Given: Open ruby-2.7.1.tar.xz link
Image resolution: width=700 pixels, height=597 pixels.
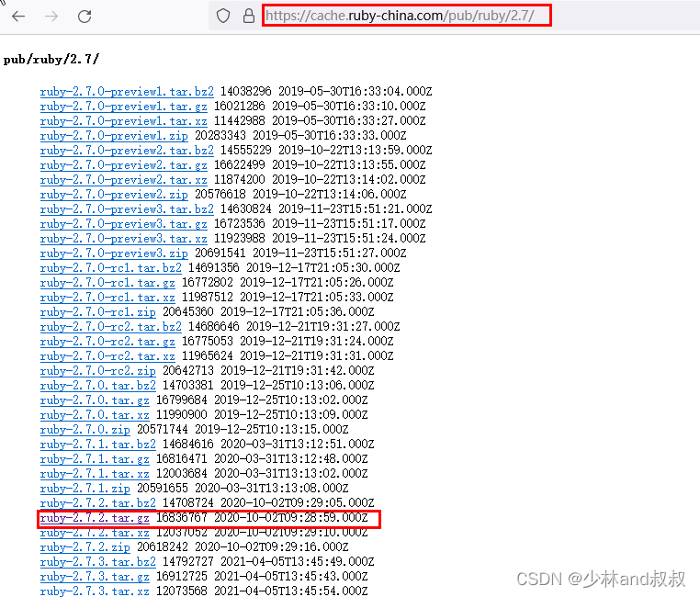Looking at the screenshot, I should tap(95, 474).
